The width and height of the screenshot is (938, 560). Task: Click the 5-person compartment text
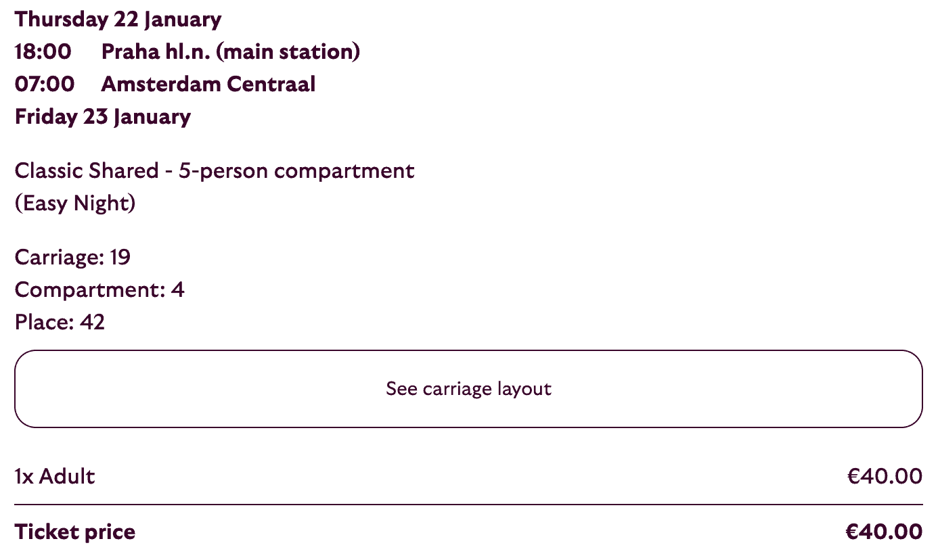296,170
